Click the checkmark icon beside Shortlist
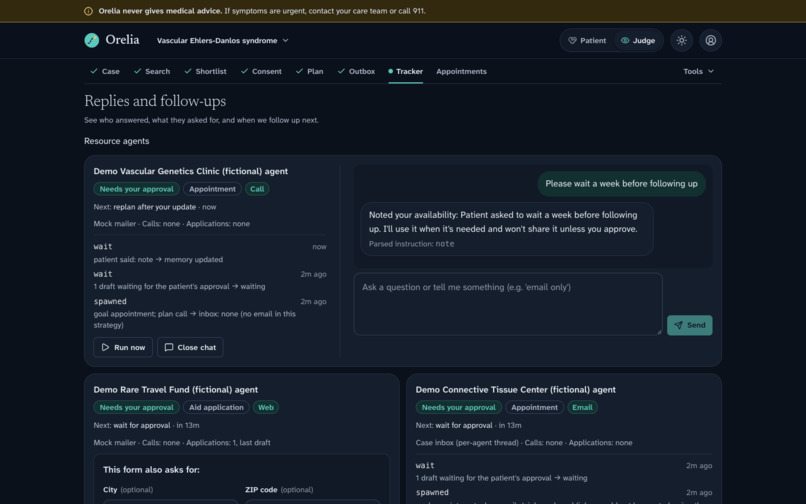The width and height of the screenshot is (806, 504). tap(188, 71)
